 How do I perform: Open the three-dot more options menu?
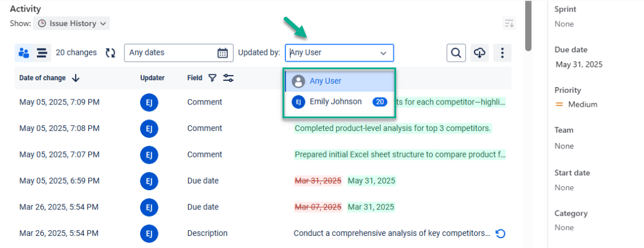[x=502, y=53]
